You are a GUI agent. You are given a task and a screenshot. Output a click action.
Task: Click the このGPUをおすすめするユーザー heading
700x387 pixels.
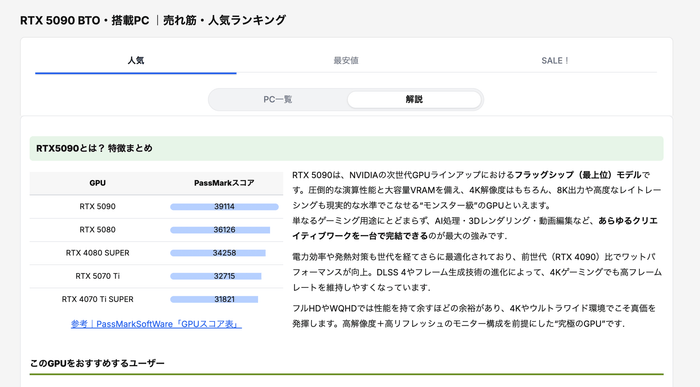[97, 363]
